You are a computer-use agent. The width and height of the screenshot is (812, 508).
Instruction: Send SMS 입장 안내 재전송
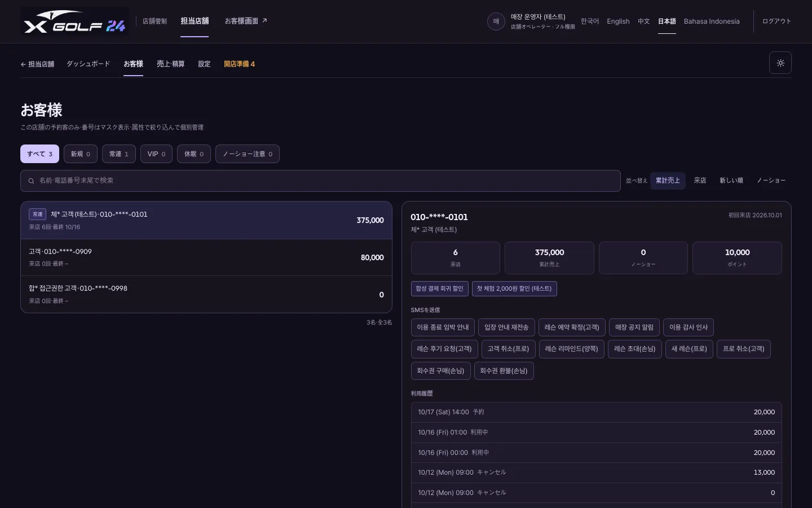pyautogui.click(x=506, y=327)
